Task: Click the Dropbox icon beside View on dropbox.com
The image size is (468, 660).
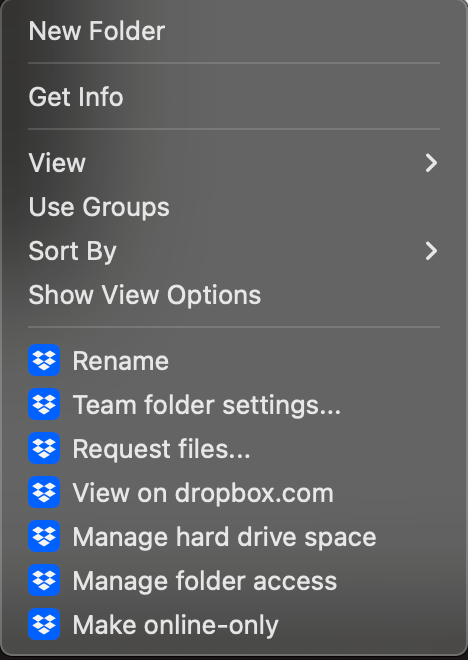Action: click(x=44, y=492)
